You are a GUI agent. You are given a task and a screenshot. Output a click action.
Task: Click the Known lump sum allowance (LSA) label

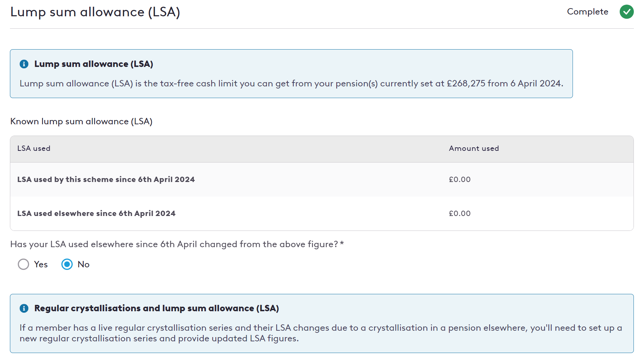coord(81,121)
